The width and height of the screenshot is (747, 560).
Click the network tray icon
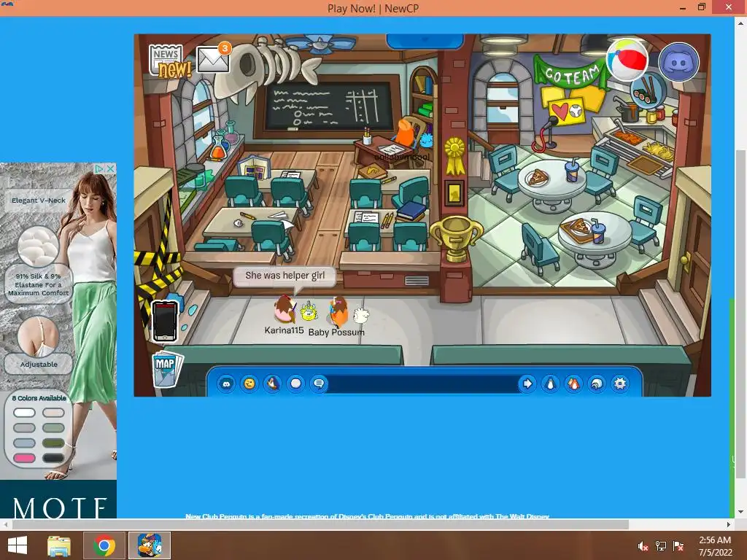[661, 546]
